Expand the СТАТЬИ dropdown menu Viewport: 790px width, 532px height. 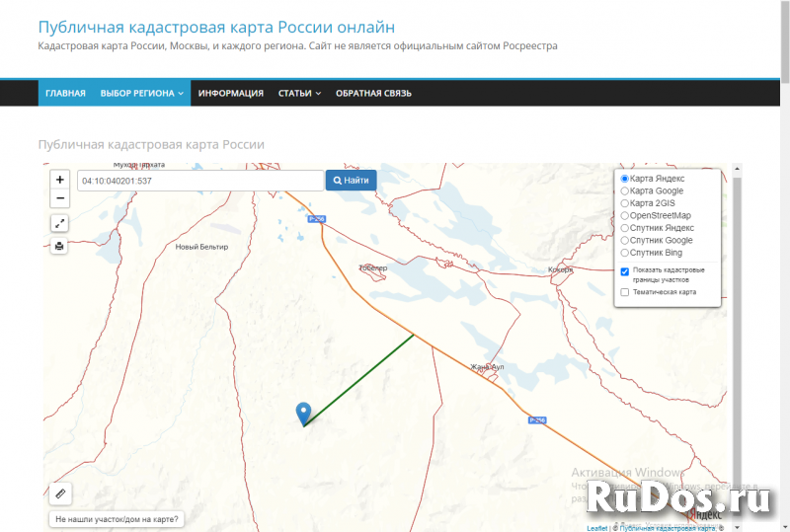[x=299, y=93]
